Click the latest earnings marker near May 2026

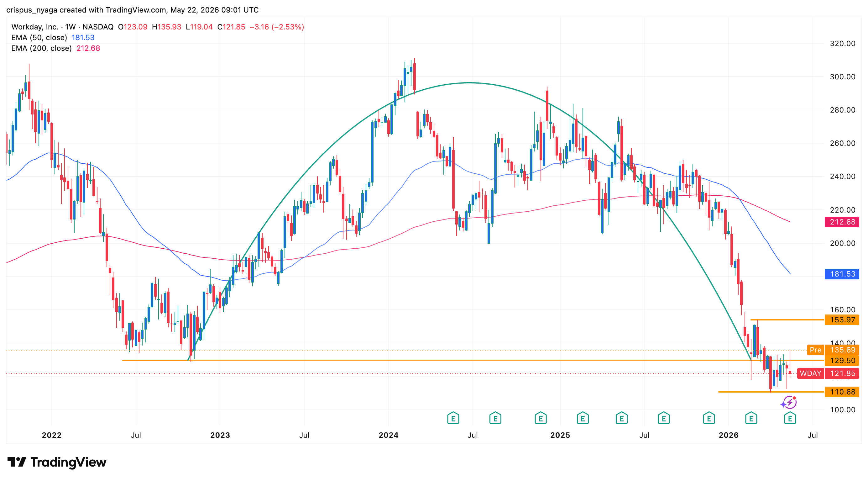790,418
